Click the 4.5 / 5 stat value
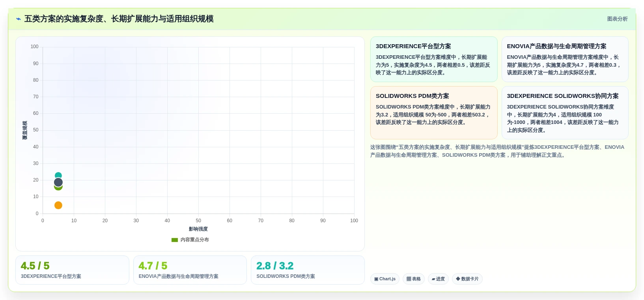This screenshot has width=644, height=300. click(x=35, y=266)
